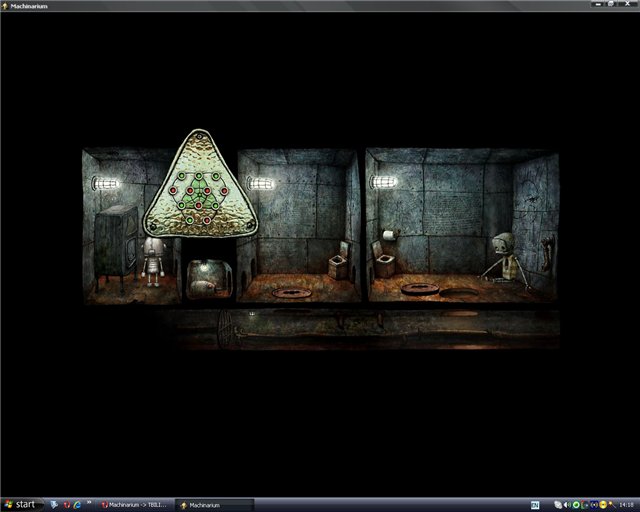
Task: Click the creature inside the glass tank
Action: (x=203, y=288)
